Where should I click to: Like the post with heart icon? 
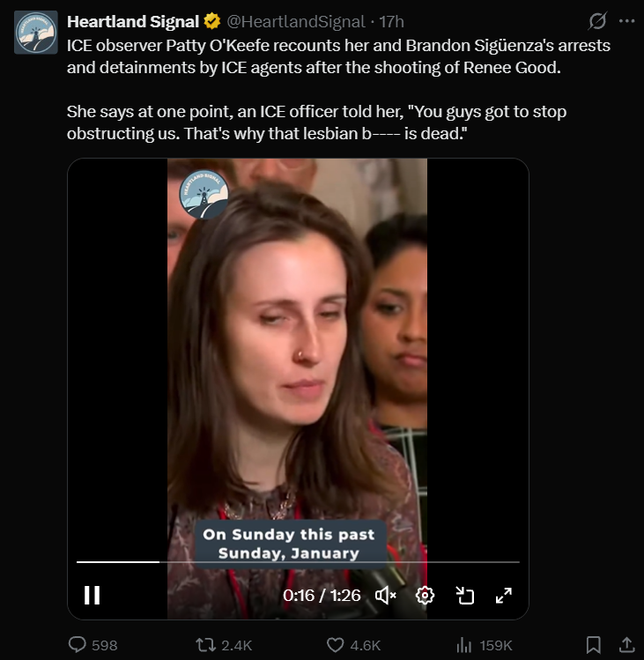click(336, 644)
